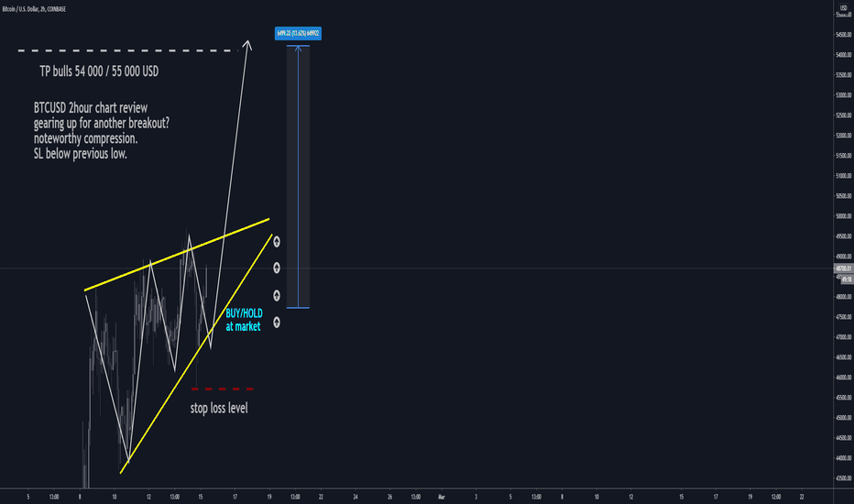Click the circled plus marker just below the yellow lines
The width and height of the screenshot is (854, 504).
coord(277,241)
